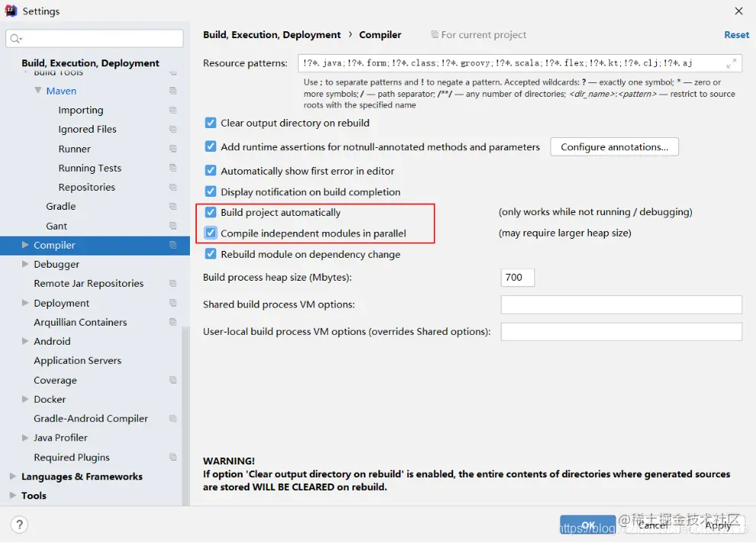The height and width of the screenshot is (543, 756).
Task: Toggle Display notification on build completion
Action: coord(211,191)
